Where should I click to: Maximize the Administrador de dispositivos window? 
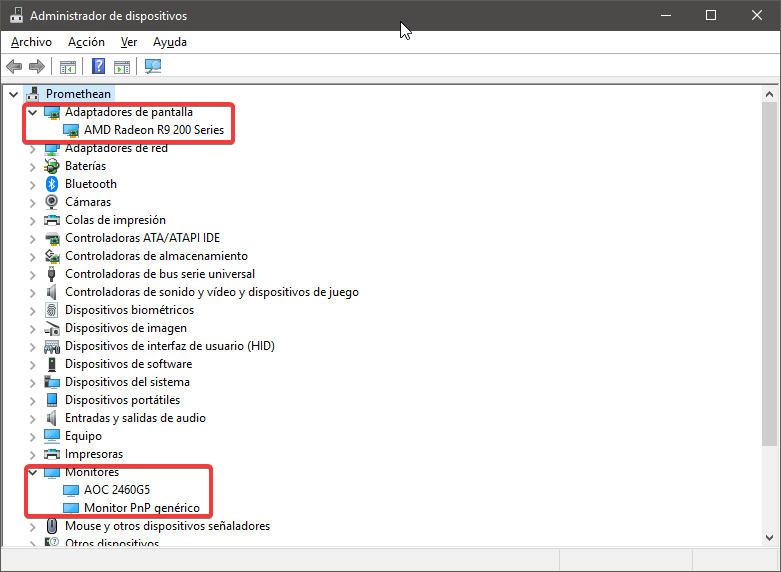(x=711, y=15)
